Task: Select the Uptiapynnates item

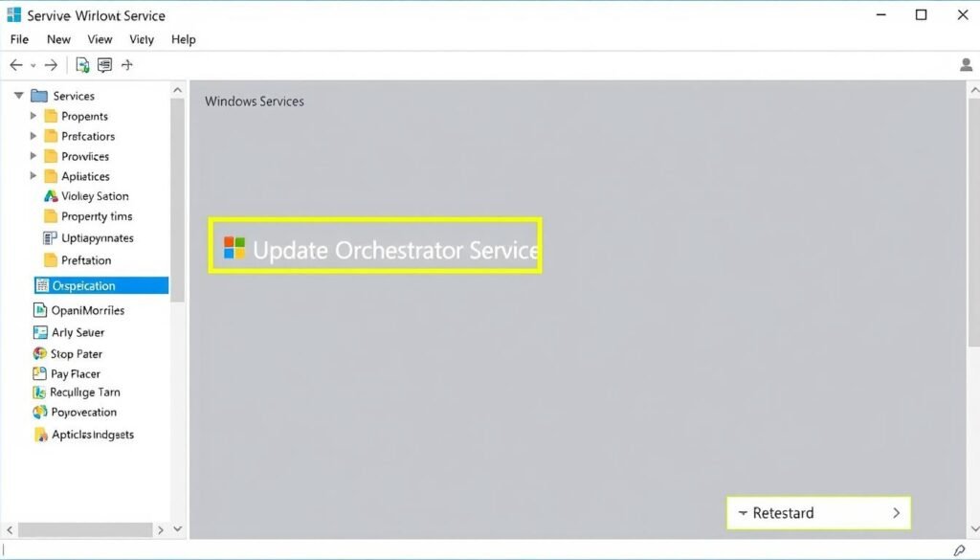Action: (98, 238)
